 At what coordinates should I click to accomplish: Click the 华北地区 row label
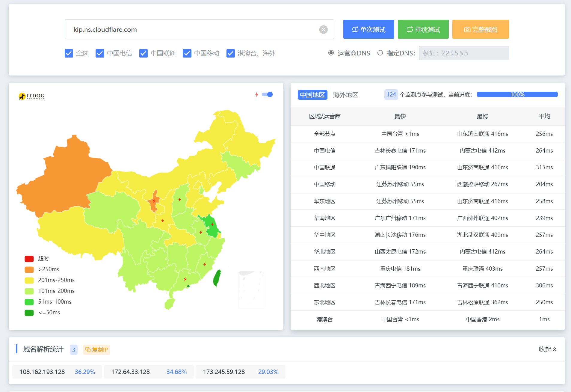(x=325, y=251)
